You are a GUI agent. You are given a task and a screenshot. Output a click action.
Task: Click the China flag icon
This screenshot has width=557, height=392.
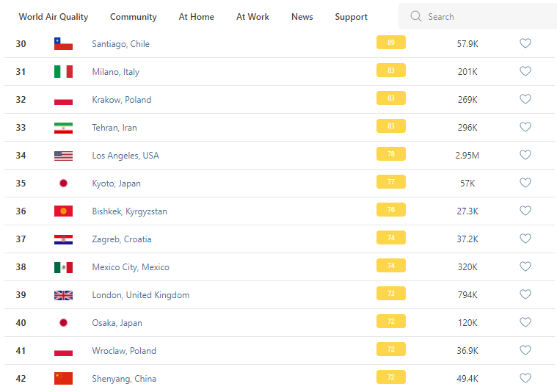click(x=63, y=379)
